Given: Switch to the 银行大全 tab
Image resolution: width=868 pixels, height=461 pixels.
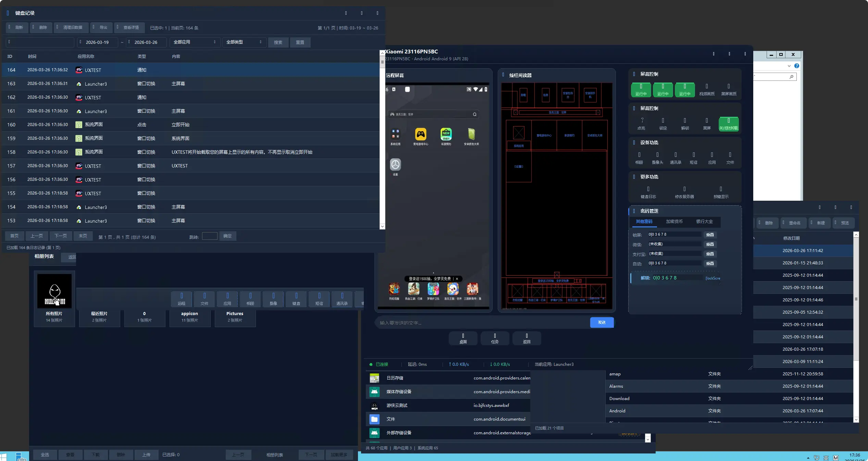Looking at the screenshot, I should [x=704, y=222].
